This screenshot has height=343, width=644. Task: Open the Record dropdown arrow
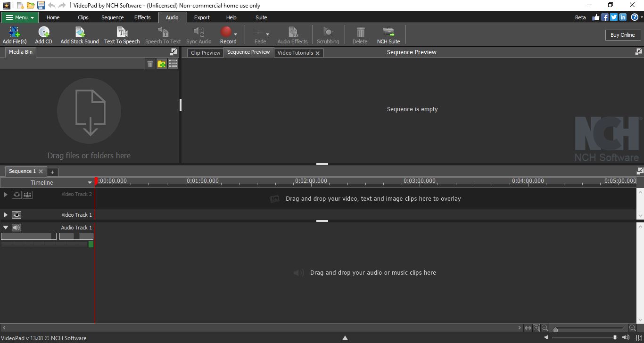(x=235, y=34)
